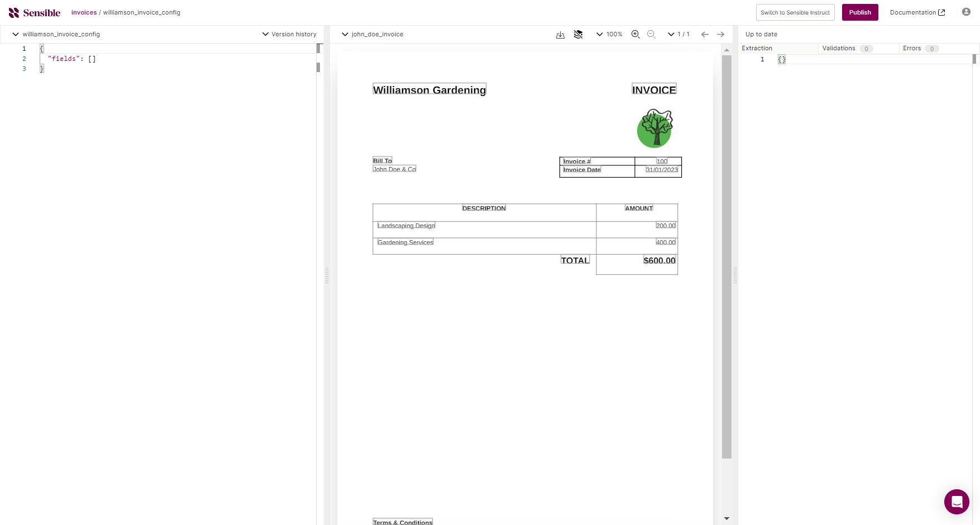Zoom out of the document

651,34
